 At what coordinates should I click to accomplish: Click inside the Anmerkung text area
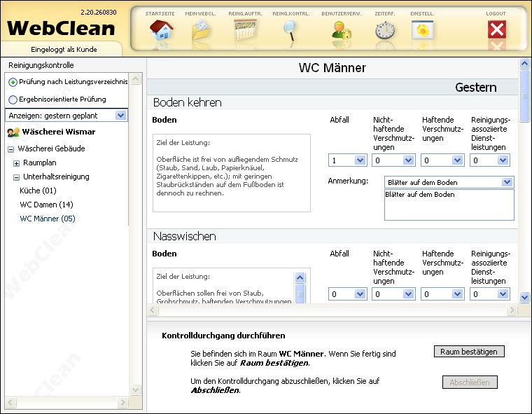pyautogui.click(x=449, y=205)
